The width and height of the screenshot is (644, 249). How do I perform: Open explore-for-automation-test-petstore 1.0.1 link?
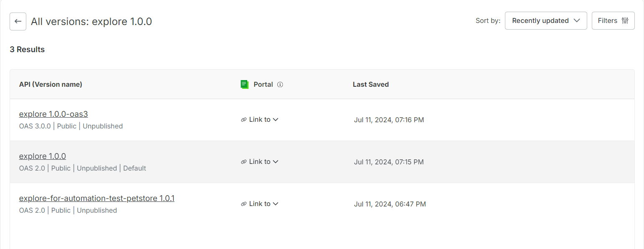click(x=96, y=198)
